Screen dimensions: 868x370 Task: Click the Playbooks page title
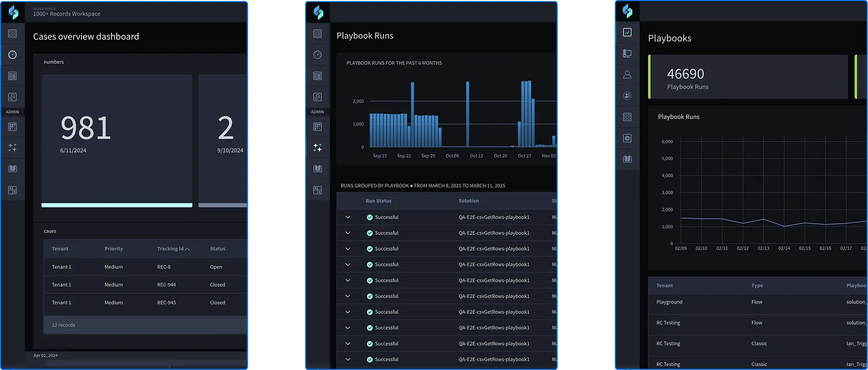tap(669, 38)
